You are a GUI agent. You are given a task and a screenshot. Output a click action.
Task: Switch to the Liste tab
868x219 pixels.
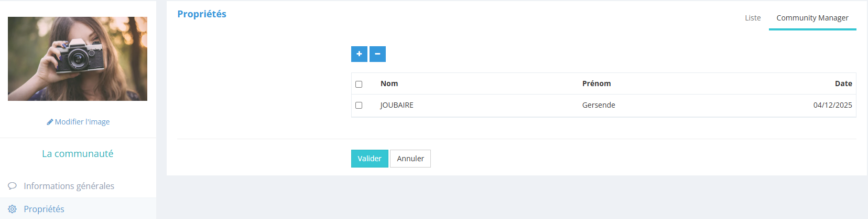753,18
